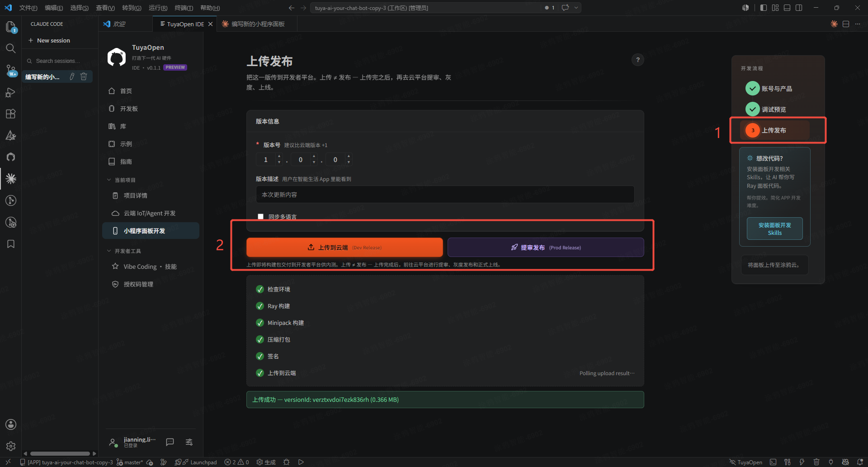Viewport: 868px width, 467px height.
Task: Click the plug icon in status bar
Action: click(831, 462)
